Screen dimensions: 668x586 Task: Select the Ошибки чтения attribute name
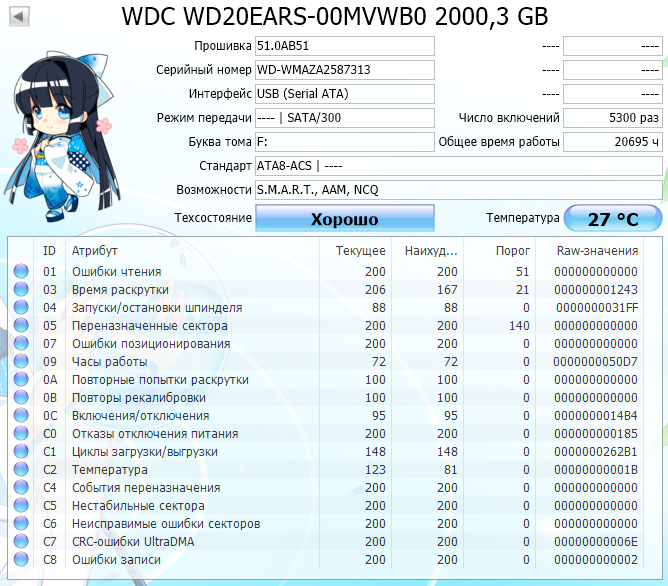click(x=116, y=272)
